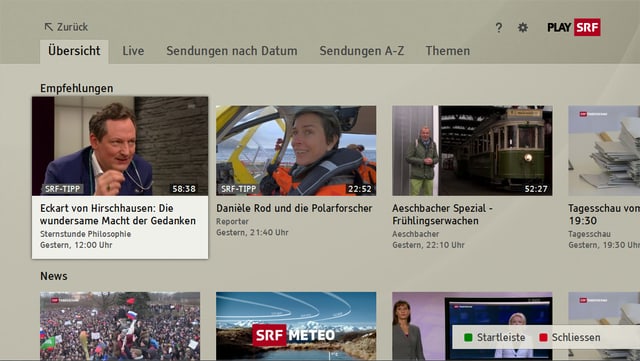Click Empfehlungen section heading
The image size is (640, 361).
click(77, 88)
